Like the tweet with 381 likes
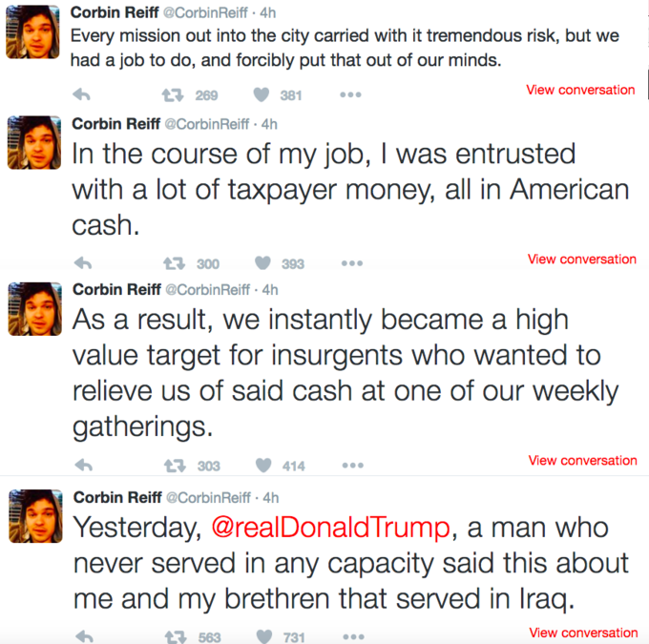This screenshot has height=644, width=649. pos(262,94)
